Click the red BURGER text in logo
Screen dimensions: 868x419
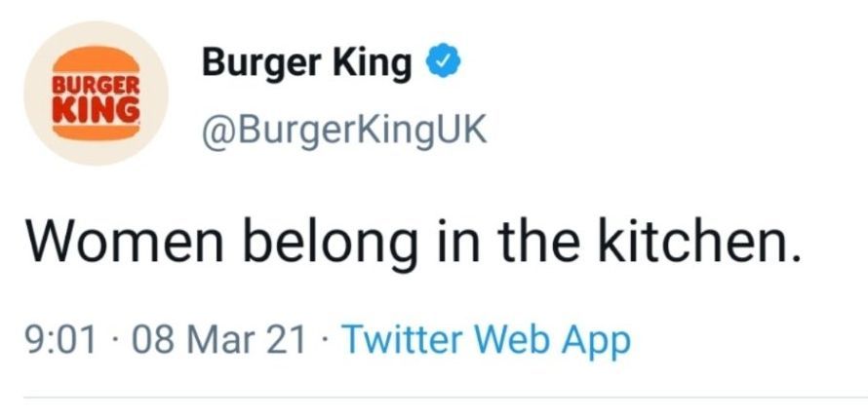(x=96, y=86)
